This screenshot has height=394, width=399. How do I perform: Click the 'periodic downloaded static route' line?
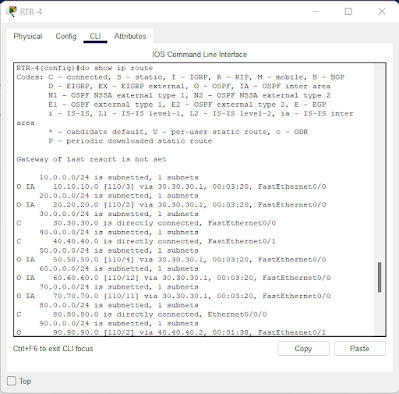130,141
